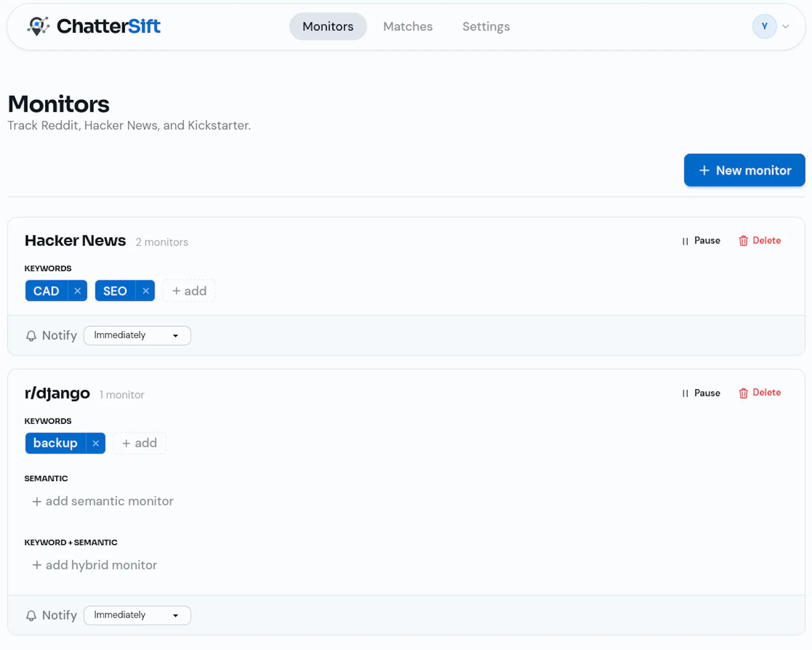This screenshot has width=812, height=650.
Task: Select the SEO keyword chip
Action: point(115,291)
